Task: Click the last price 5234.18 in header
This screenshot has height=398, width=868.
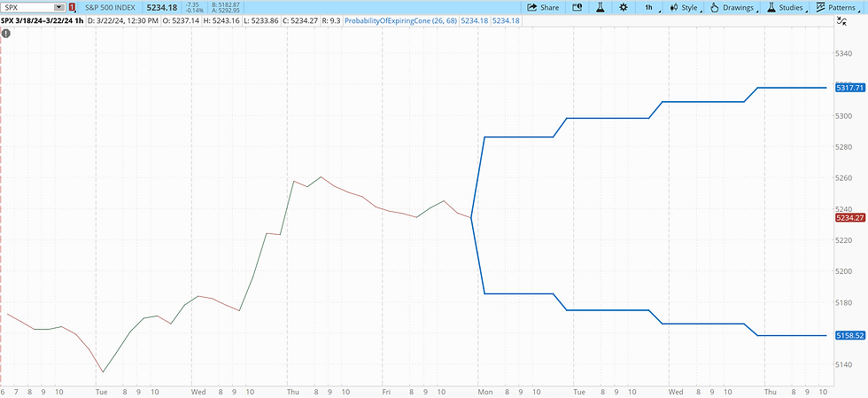Action: (161, 8)
